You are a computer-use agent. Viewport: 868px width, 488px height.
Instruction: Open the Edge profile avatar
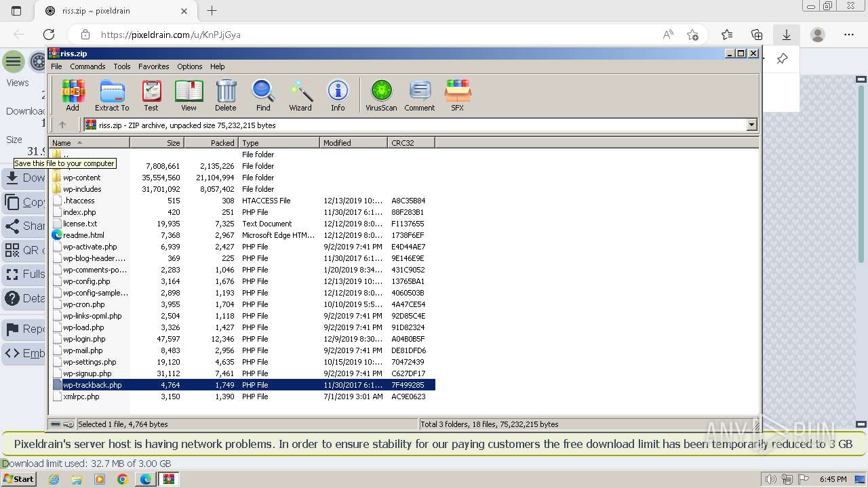(818, 35)
